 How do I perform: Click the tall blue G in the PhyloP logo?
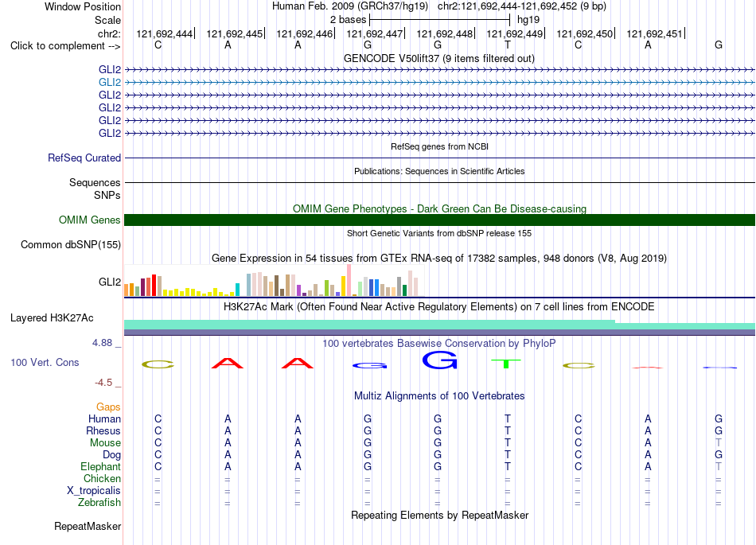tap(439, 360)
